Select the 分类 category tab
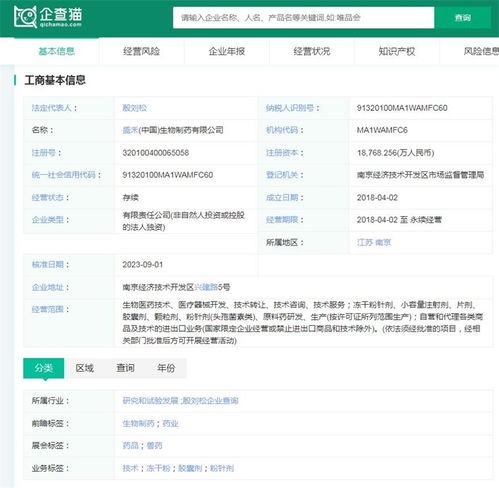This screenshot has height=488, width=499. 44,368
